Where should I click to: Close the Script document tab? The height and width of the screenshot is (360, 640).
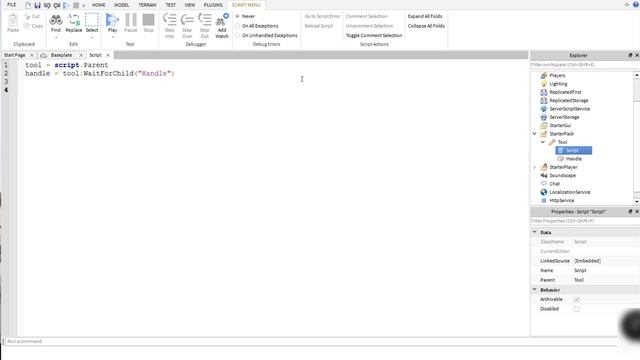(x=108, y=55)
